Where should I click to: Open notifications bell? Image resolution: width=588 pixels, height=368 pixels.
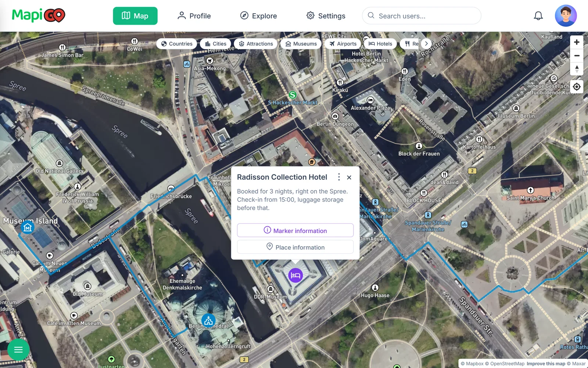538,16
